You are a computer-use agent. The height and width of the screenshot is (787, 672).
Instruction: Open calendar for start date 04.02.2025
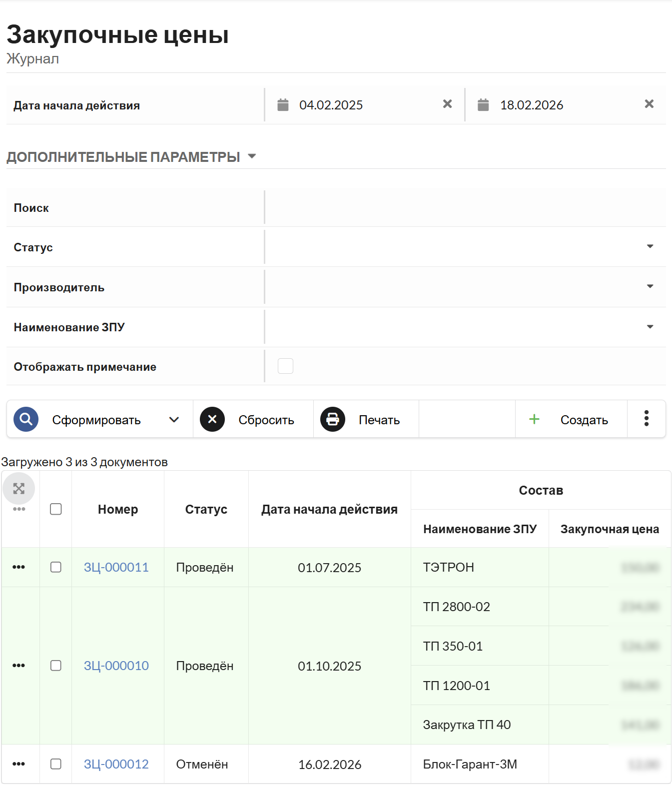coord(283,105)
